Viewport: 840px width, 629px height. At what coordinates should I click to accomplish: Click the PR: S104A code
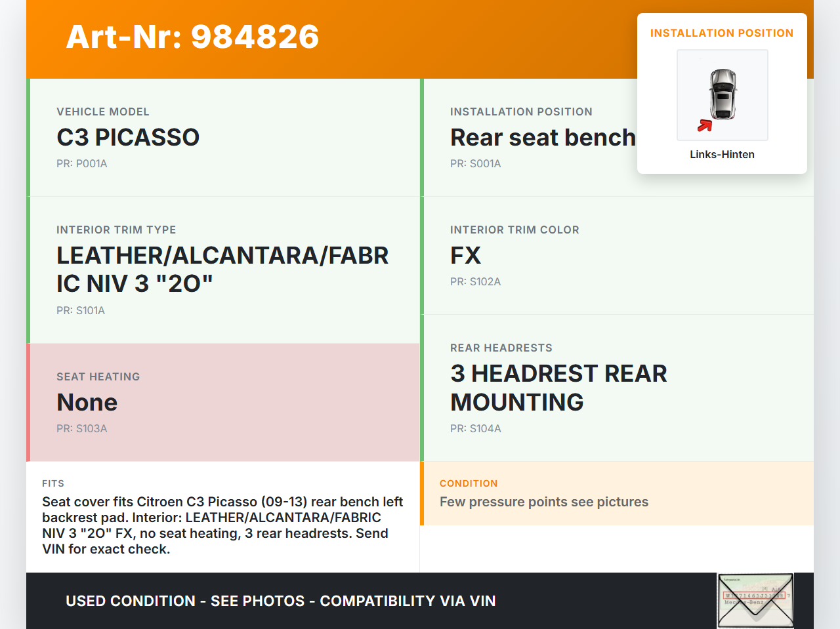pos(475,429)
